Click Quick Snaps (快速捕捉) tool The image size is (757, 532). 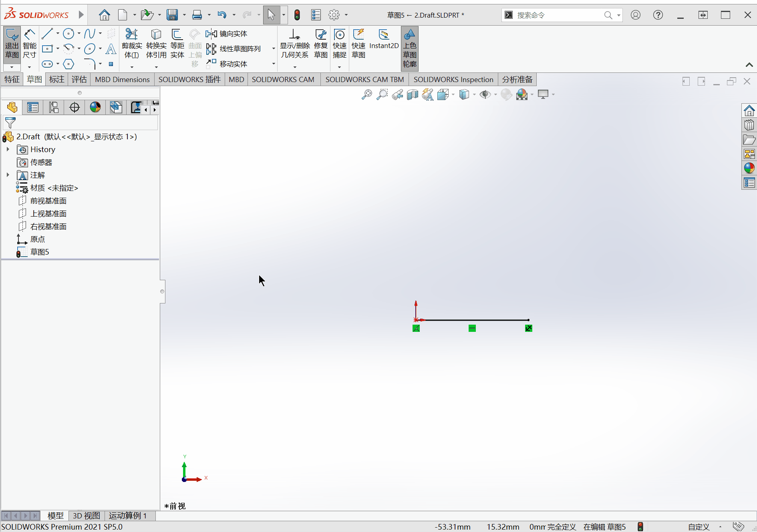pos(340,44)
